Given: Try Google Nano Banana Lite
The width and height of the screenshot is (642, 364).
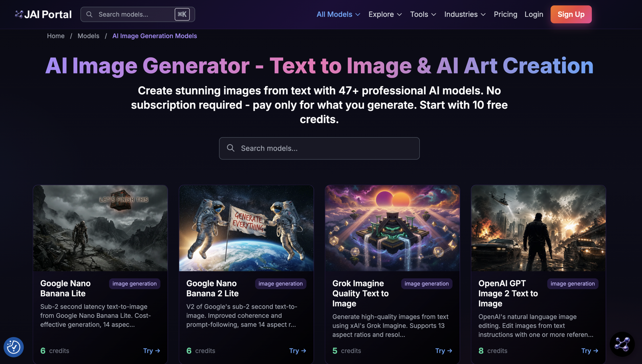Looking at the screenshot, I should tap(152, 351).
